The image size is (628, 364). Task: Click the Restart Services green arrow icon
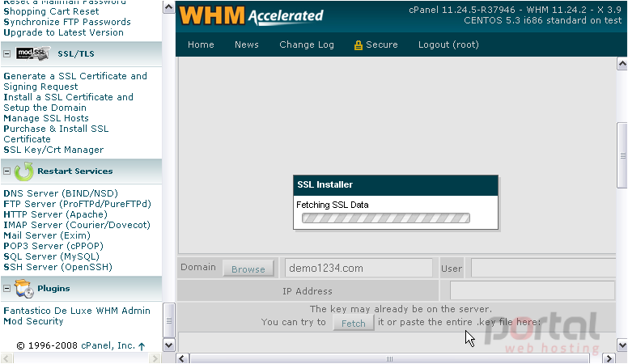tap(23, 171)
